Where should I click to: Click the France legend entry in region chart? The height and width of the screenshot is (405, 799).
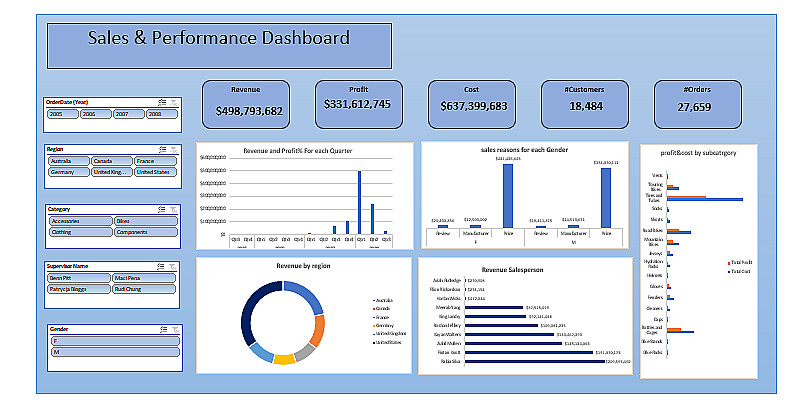pos(381,317)
